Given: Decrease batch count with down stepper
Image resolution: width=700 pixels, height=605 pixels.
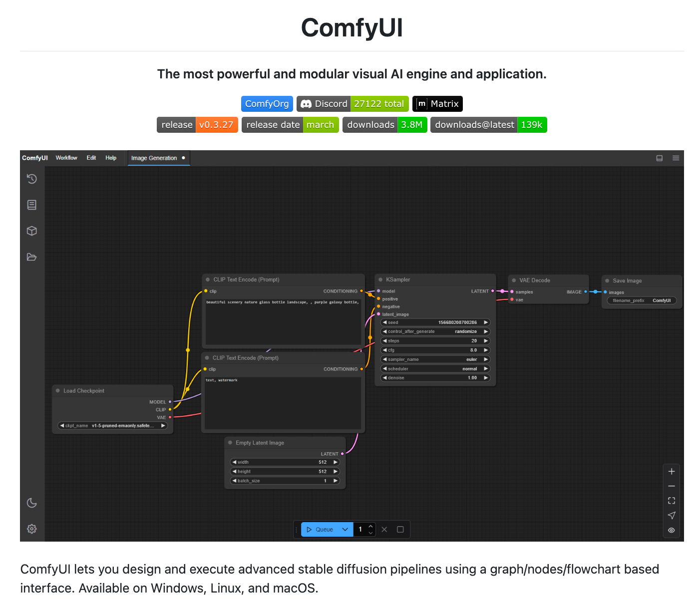Looking at the screenshot, I should pyautogui.click(x=370, y=533).
